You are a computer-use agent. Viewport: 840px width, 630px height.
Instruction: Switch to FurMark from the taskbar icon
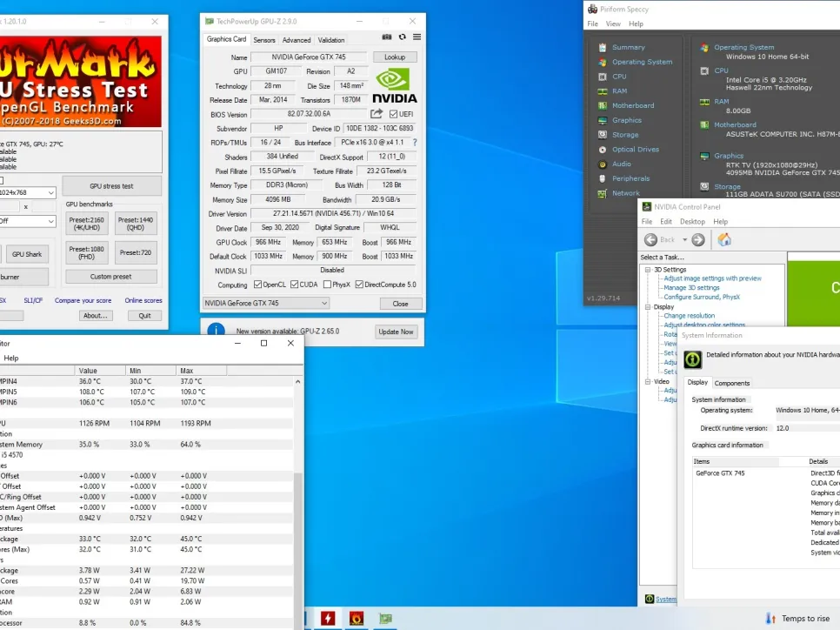[357, 618]
